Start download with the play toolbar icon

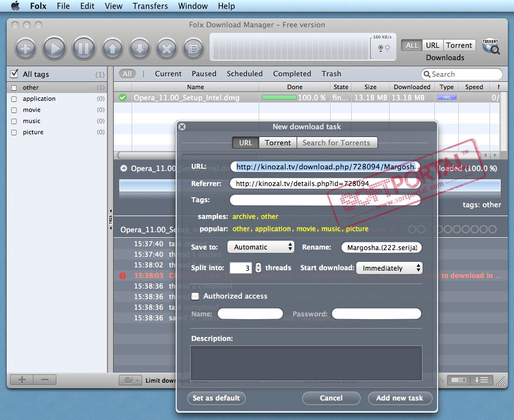tap(54, 48)
